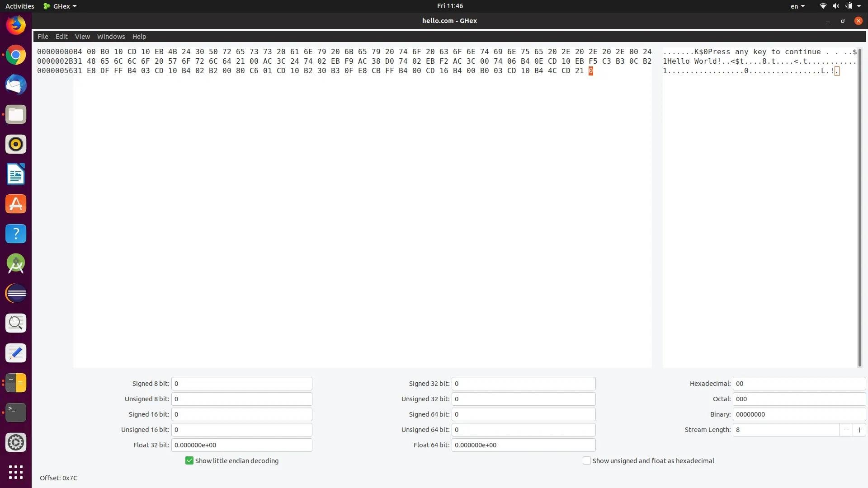Open the Terminal dock icon
The width and height of the screenshot is (868, 488).
16,413
